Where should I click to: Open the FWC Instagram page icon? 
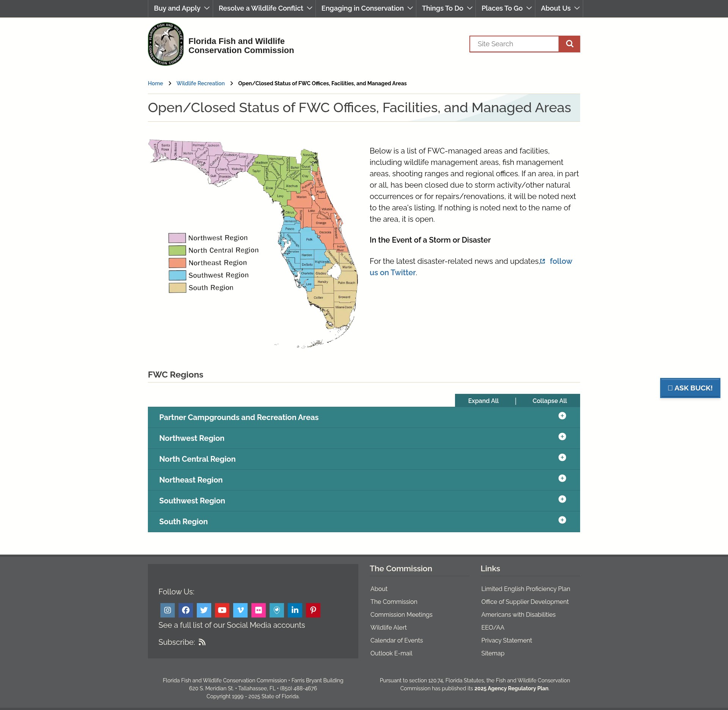[x=168, y=610]
